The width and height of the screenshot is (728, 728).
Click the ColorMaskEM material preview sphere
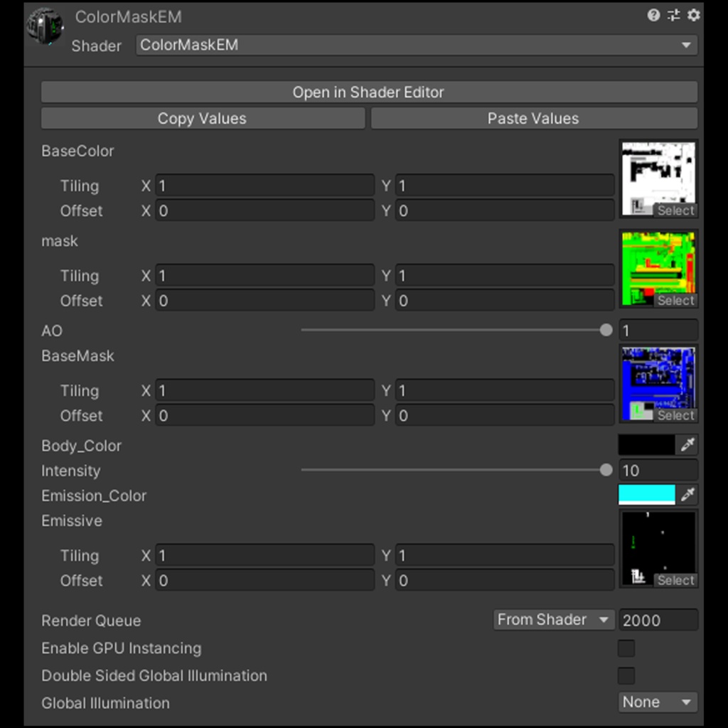45,26
